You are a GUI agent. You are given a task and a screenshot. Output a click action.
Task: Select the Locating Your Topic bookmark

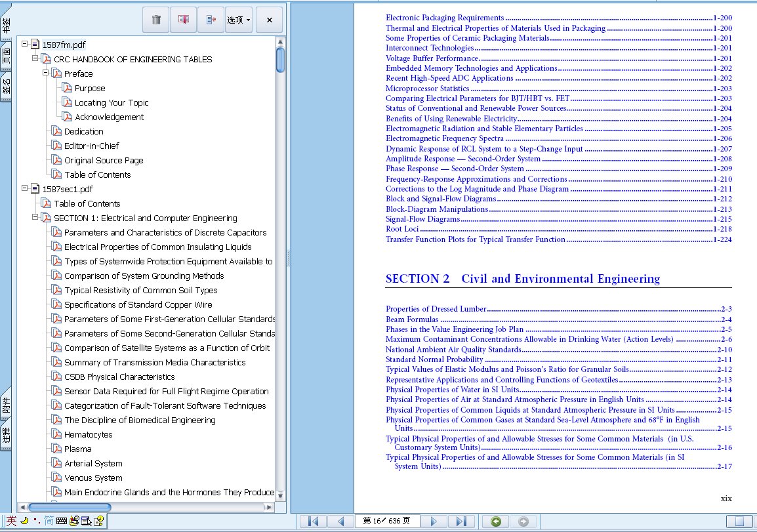(x=111, y=103)
